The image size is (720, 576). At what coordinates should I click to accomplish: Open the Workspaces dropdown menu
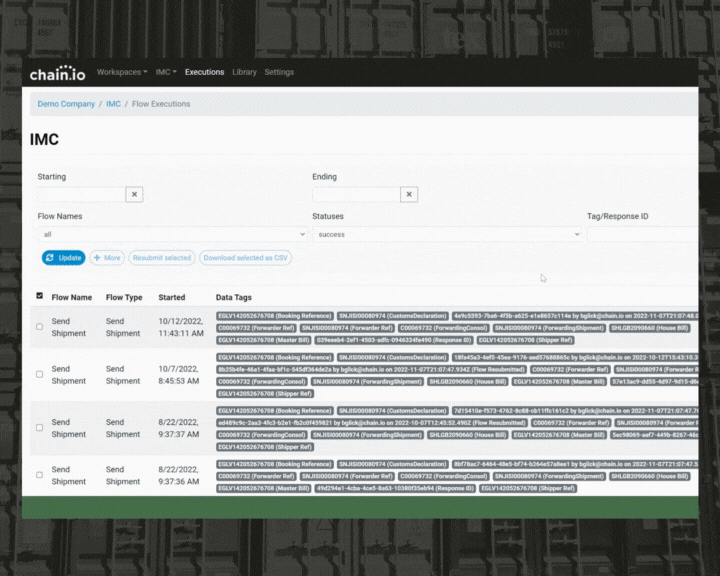coord(122,72)
